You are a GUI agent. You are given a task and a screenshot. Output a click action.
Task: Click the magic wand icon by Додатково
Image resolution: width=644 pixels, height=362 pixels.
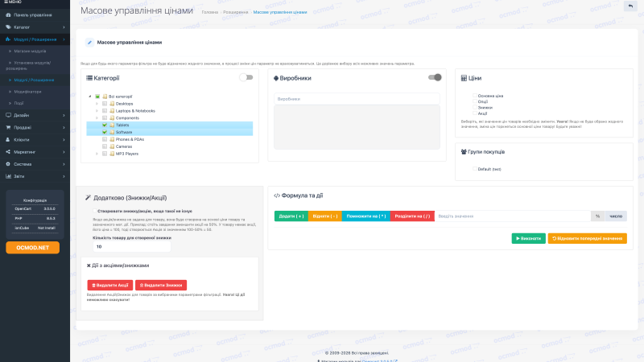point(88,198)
